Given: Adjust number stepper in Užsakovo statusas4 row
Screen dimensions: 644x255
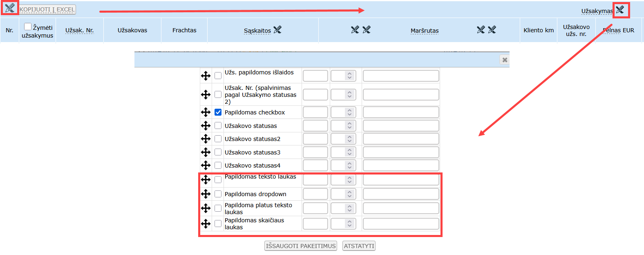Looking at the screenshot, I should click(343, 165).
